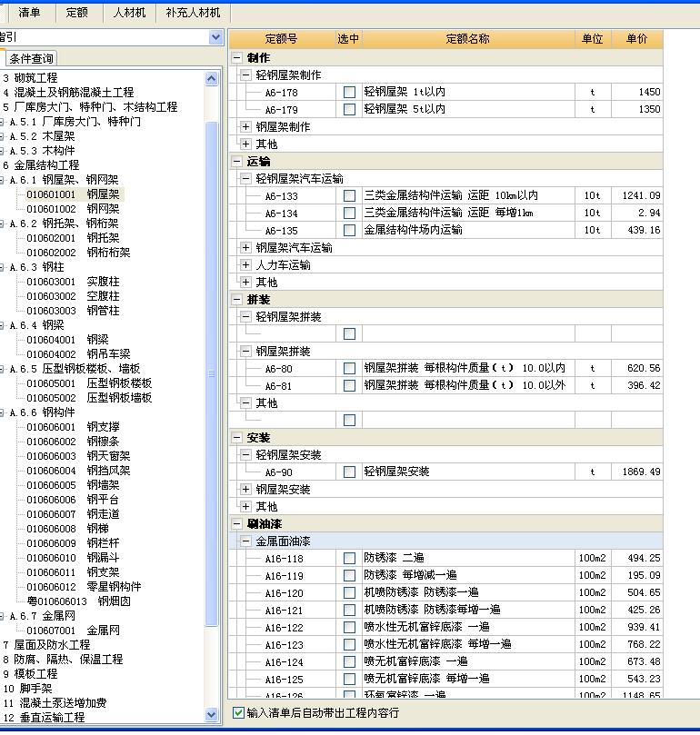Select tree item 粤010606013 钢烟囱
The image size is (700, 735).
point(79,601)
